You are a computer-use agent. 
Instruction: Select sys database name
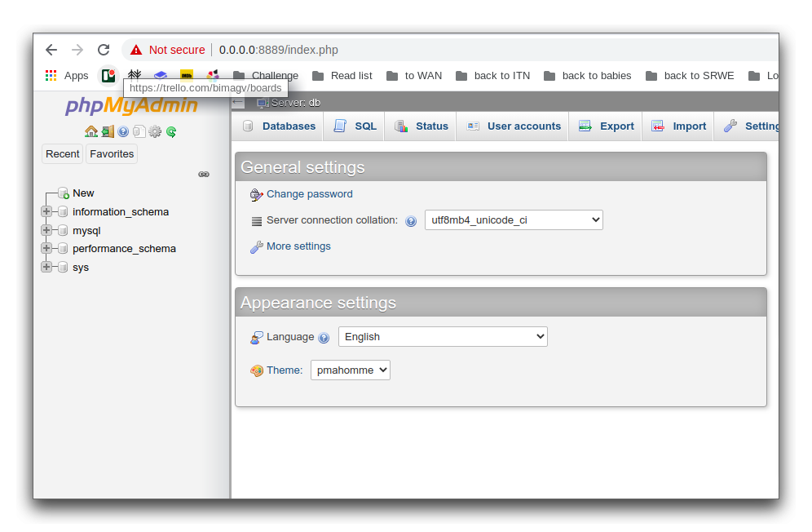pos(81,268)
